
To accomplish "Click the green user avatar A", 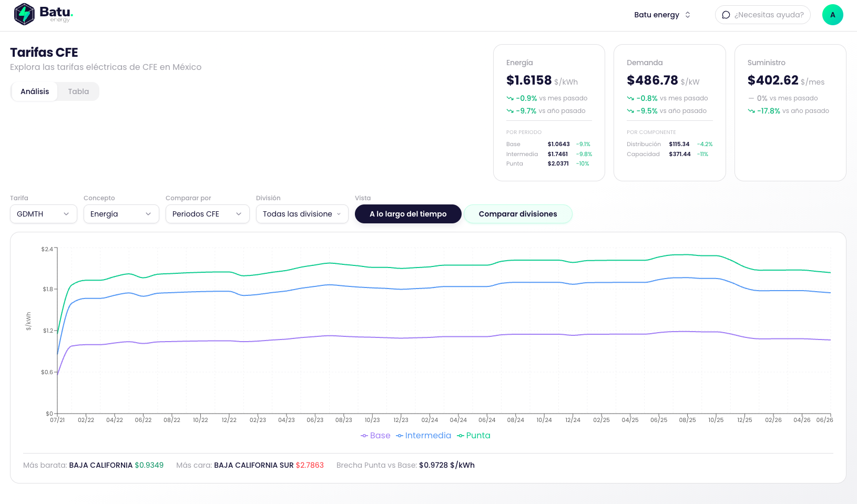I will 832,15.
